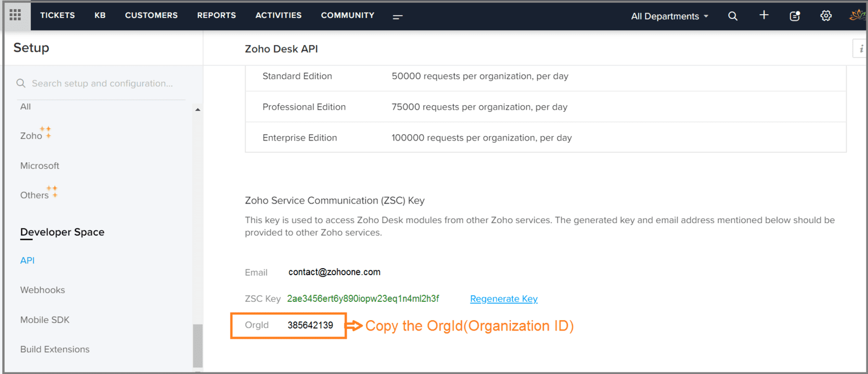The image size is (868, 374).
Task: Open the COMMUNITY module
Action: tap(348, 15)
